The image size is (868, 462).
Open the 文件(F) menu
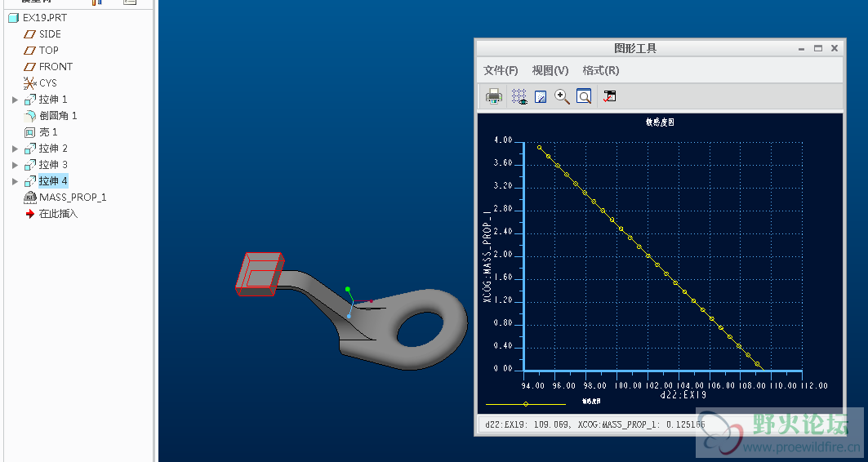[501, 70]
